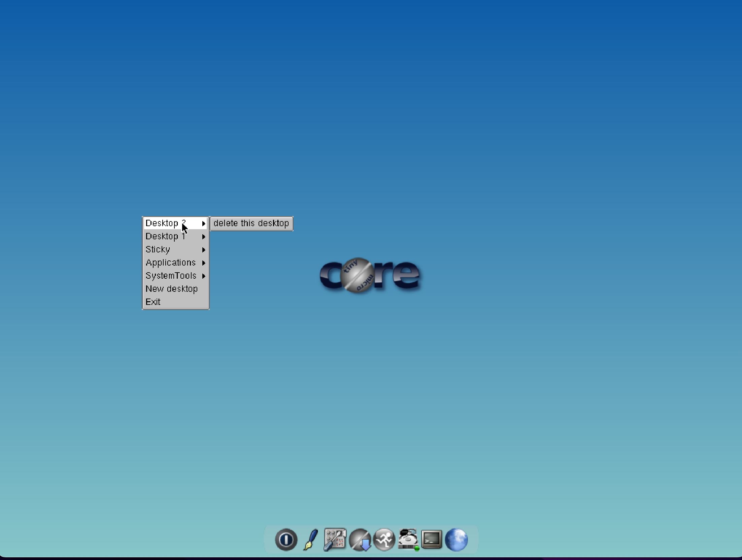The image size is (742, 560).
Task: Toggle the green status dot on the Mount icon
Action: (x=416, y=549)
